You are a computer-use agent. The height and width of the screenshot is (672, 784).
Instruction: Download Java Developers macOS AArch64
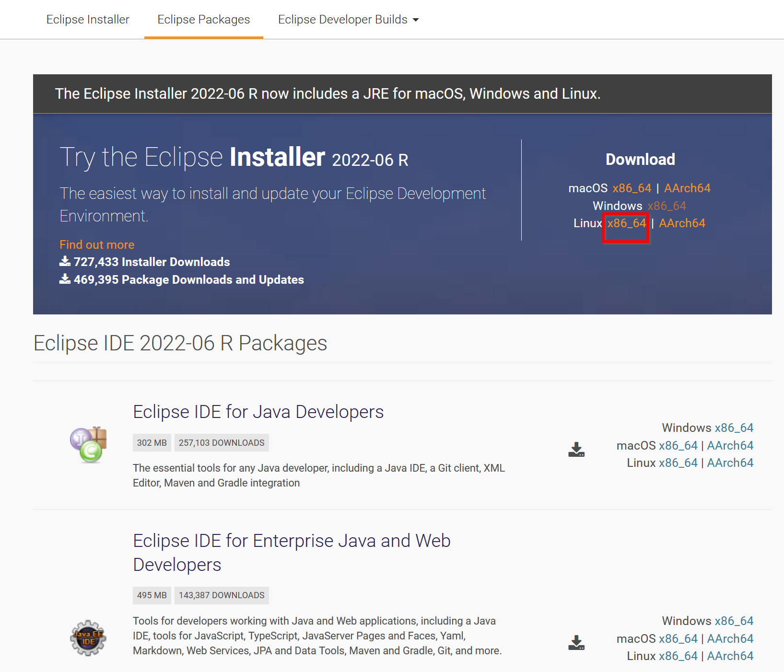tap(730, 446)
